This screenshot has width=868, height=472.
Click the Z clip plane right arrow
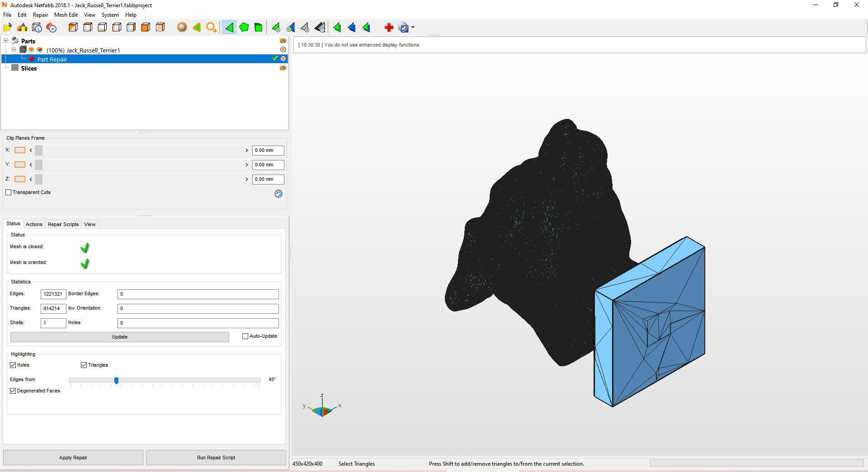247,179
